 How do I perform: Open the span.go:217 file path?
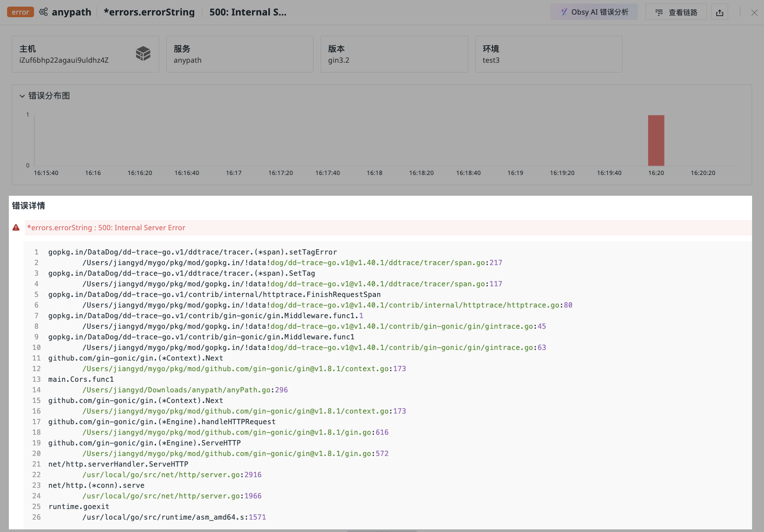292,262
